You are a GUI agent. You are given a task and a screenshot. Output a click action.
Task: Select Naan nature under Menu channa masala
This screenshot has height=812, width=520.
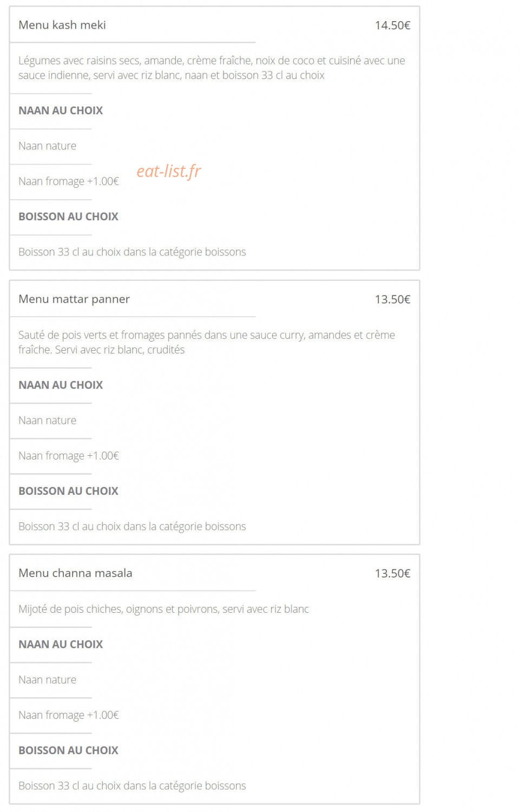tap(48, 680)
